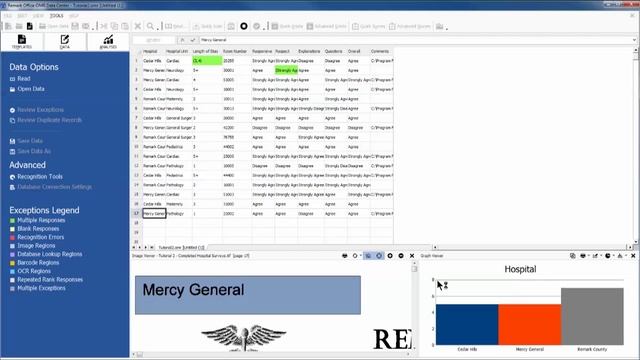Click the Hospital column header
The height and width of the screenshot is (360, 640).
[x=153, y=51]
